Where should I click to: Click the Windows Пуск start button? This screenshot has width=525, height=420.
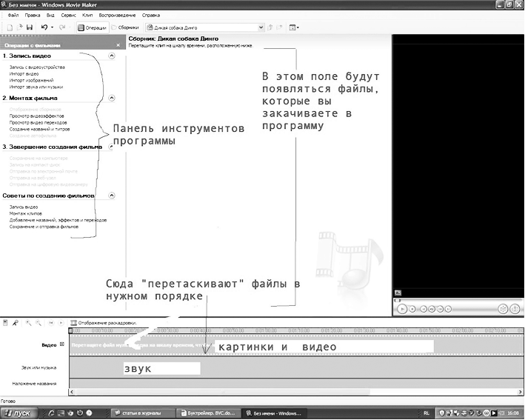click(x=18, y=412)
